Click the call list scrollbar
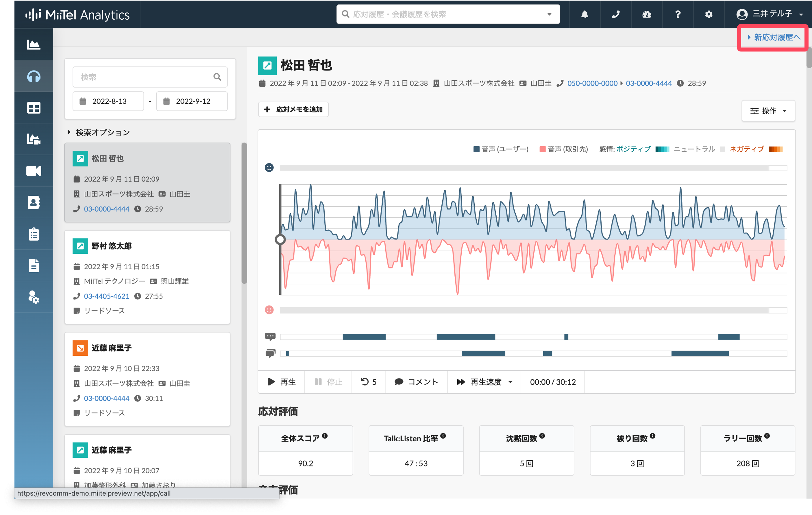The image size is (812, 515). [x=244, y=213]
